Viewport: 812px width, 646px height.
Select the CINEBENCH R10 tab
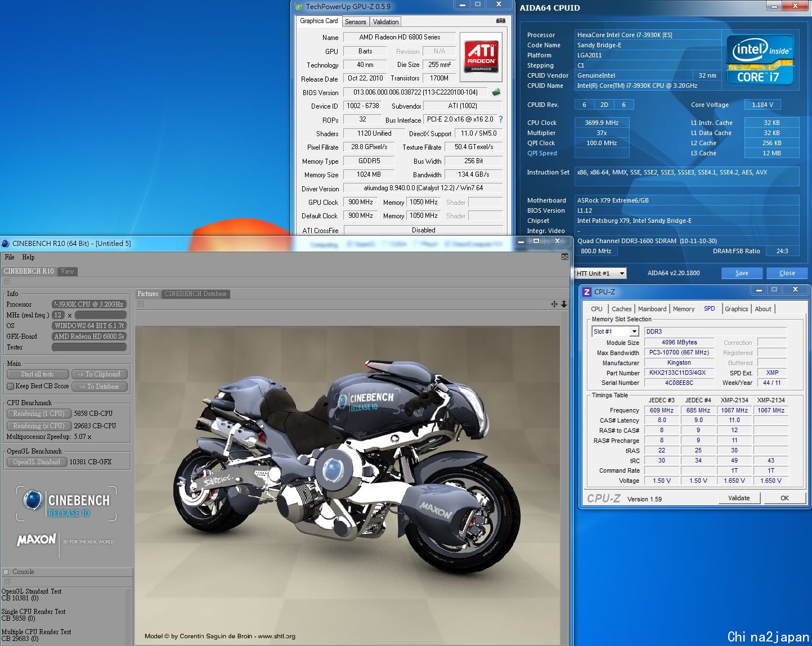(x=29, y=271)
